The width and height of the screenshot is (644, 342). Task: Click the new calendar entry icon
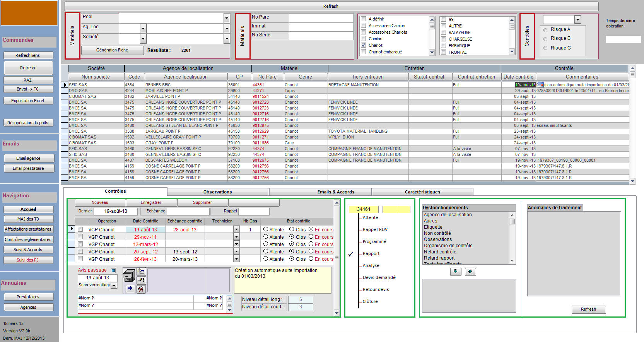pyautogui.click(x=141, y=272)
